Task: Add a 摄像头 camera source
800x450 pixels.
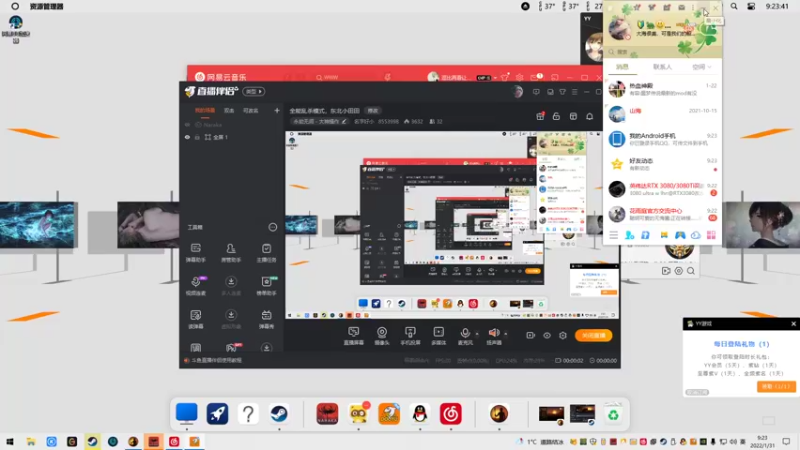Action: 382,336
